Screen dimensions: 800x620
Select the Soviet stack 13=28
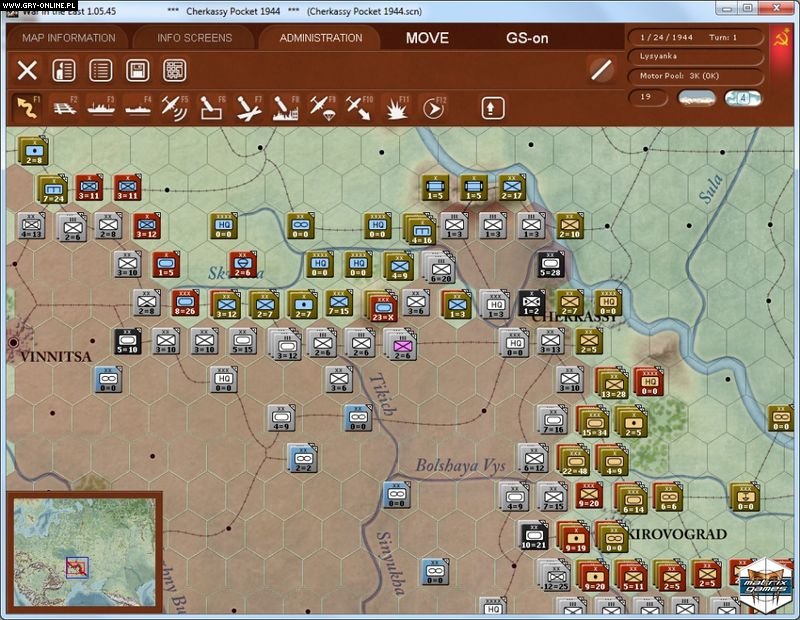(x=613, y=384)
